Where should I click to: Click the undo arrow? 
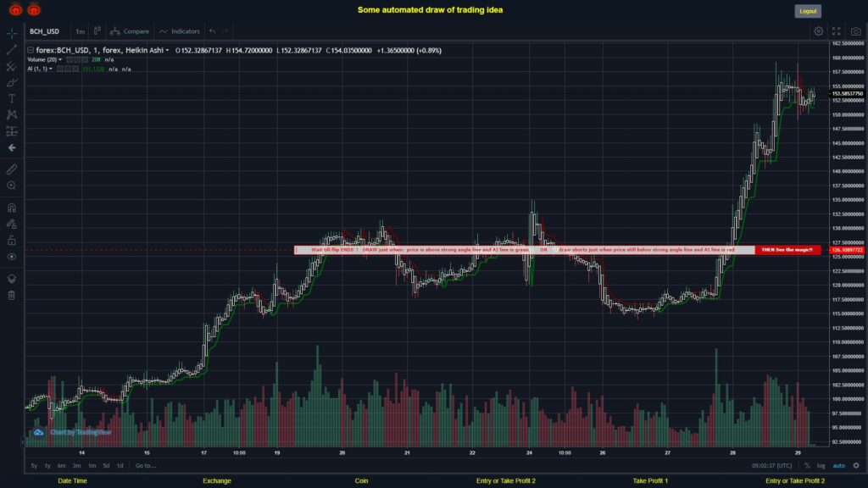212,31
